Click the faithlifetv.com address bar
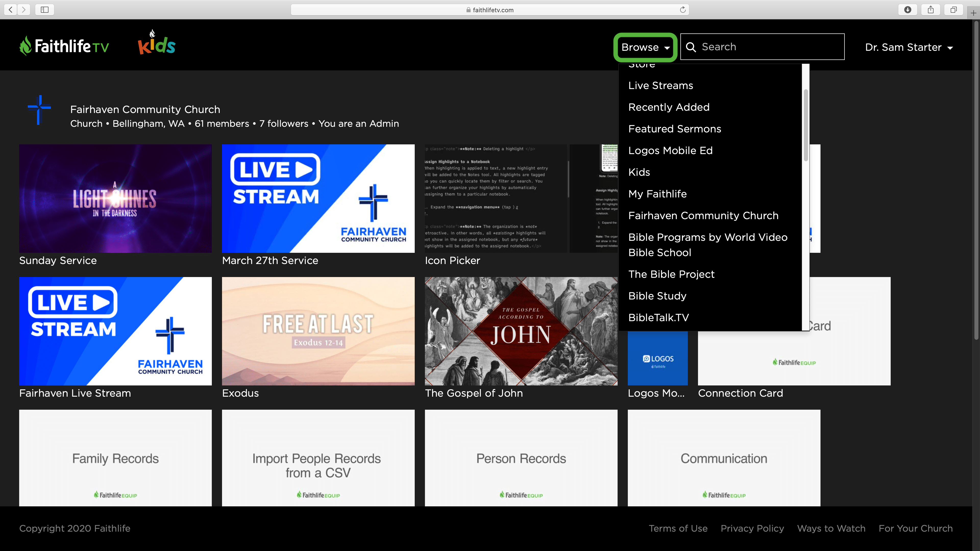Screen dimensions: 980x551 (x=490, y=9)
